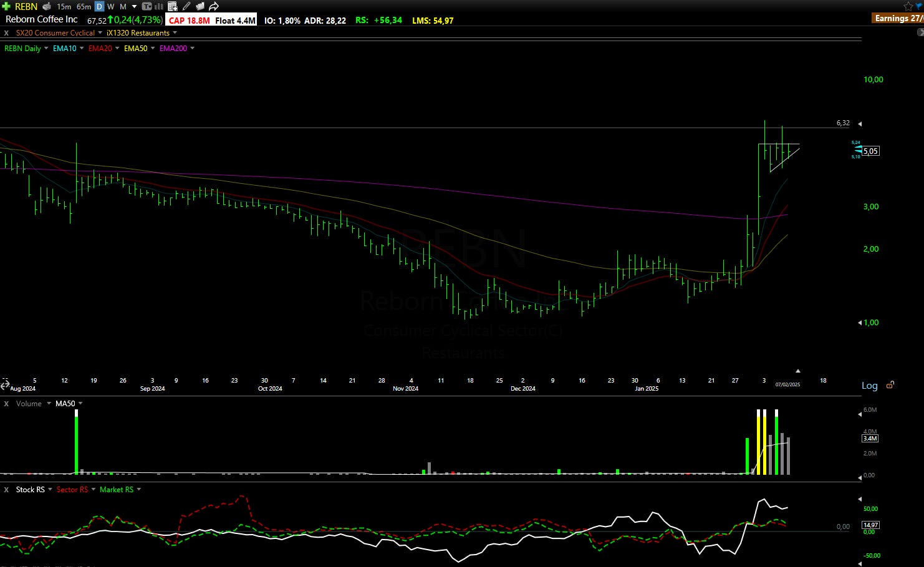Open the Market RS dropdown
The width and height of the screenshot is (924, 567).
(138, 490)
